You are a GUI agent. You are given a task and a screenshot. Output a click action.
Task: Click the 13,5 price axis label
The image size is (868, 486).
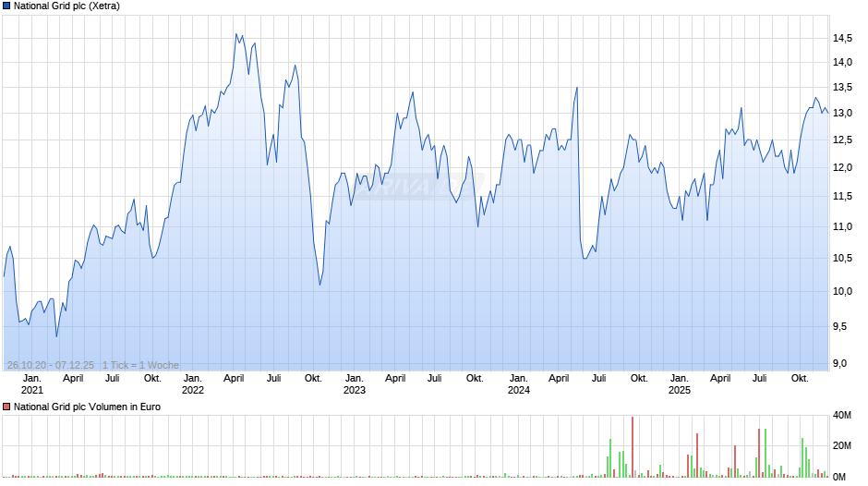(842, 88)
